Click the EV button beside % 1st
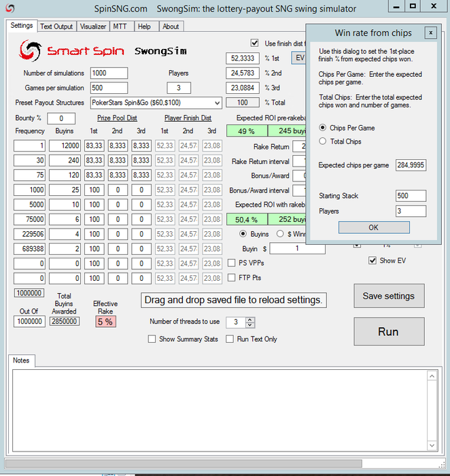Image resolution: width=450 pixels, height=476 pixels. 299,58
